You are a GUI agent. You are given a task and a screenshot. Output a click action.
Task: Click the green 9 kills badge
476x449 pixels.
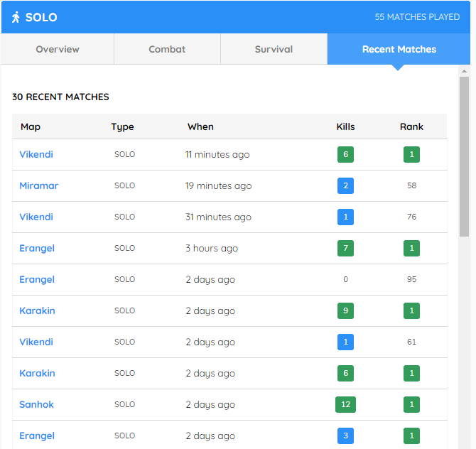pyautogui.click(x=345, y=311)
